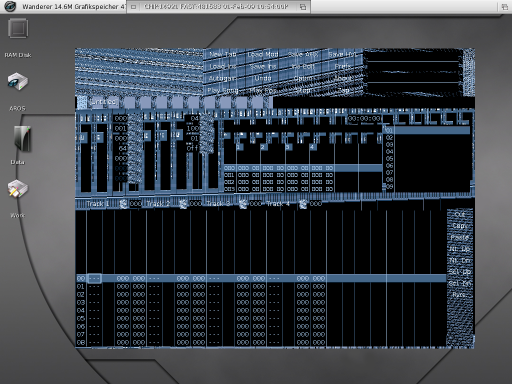
Task: Toggle the Track 3 speaker icon
Action: point(243,204)
